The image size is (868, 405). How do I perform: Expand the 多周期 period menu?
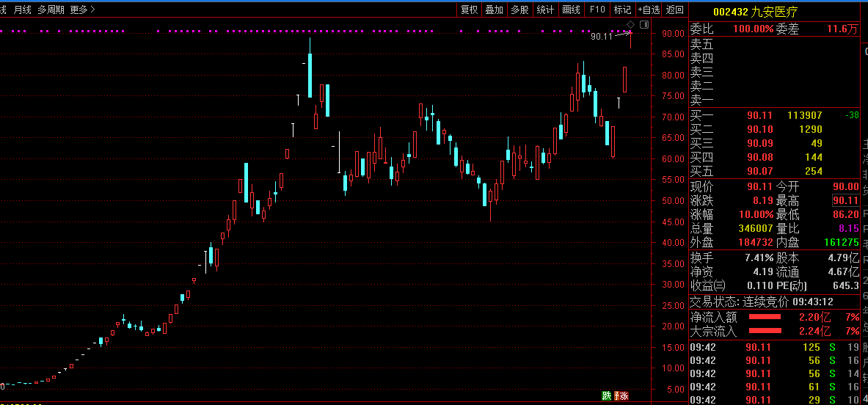coord(51,10)
